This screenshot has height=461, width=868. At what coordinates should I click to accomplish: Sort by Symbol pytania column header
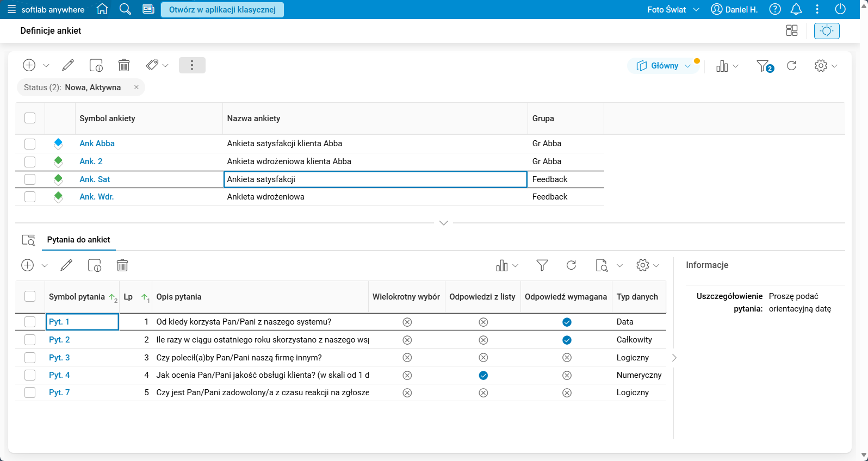(x=77, y=297)
